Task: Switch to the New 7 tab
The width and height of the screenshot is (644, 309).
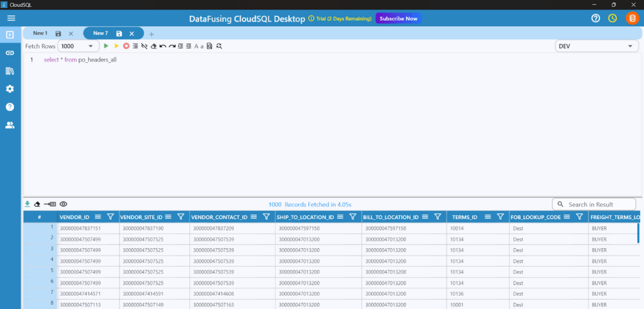Action: click(101, 33)
